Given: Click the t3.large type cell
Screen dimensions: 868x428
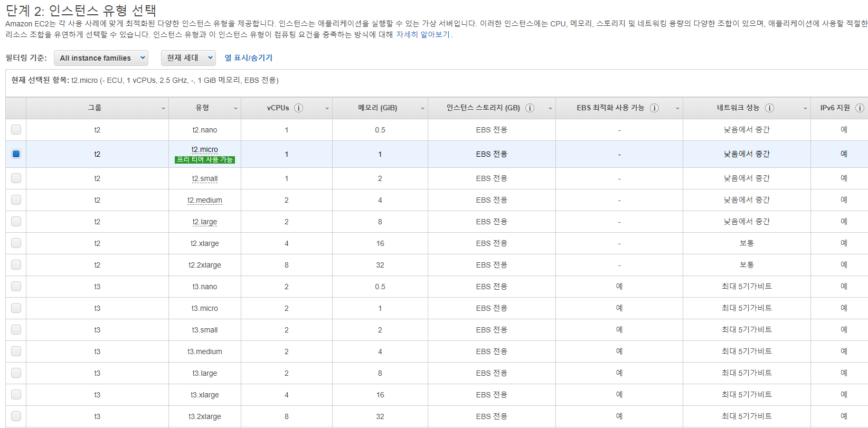Looking at the screenshot, I should [205, 373].
